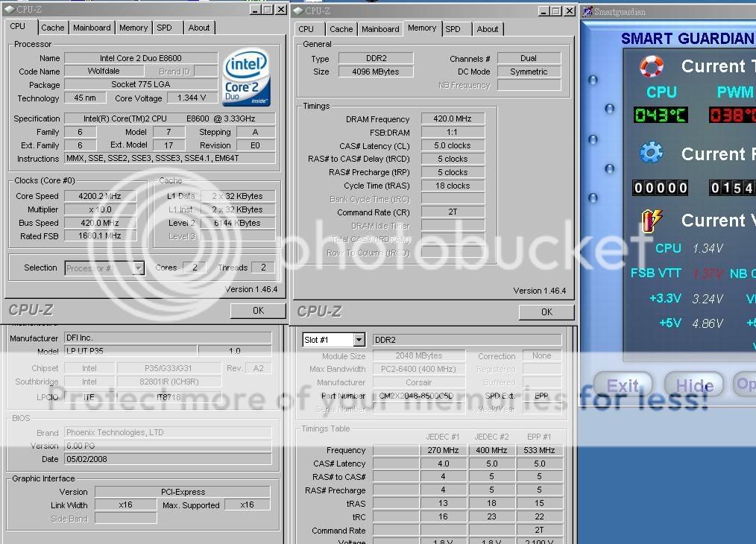
Task: Go to Cache tab in right CPU-Z window
Action: [x=341, y=29]
